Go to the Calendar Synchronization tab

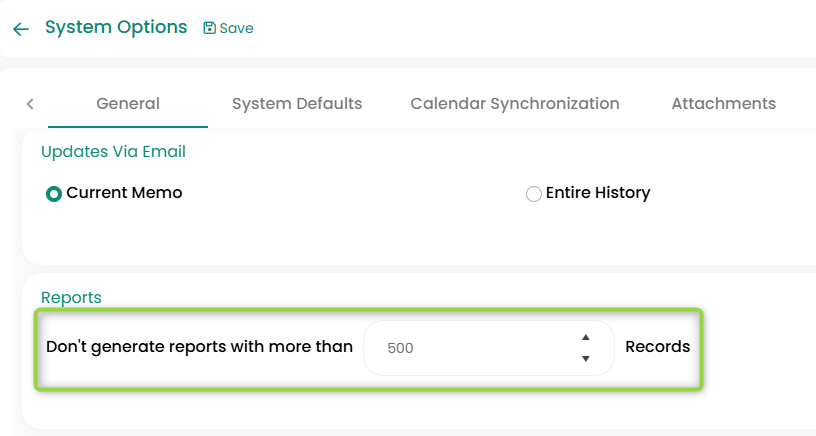[x=515, y=104]
